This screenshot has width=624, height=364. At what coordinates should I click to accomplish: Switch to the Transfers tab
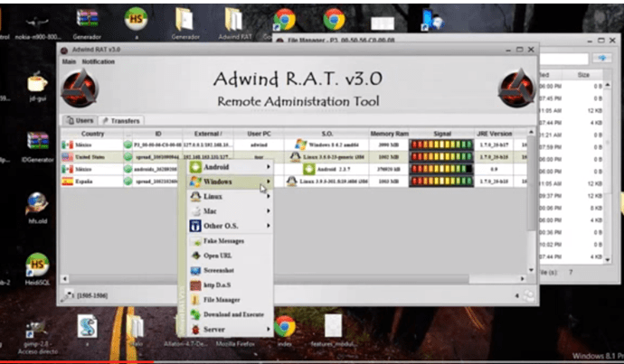coord(122,120)
